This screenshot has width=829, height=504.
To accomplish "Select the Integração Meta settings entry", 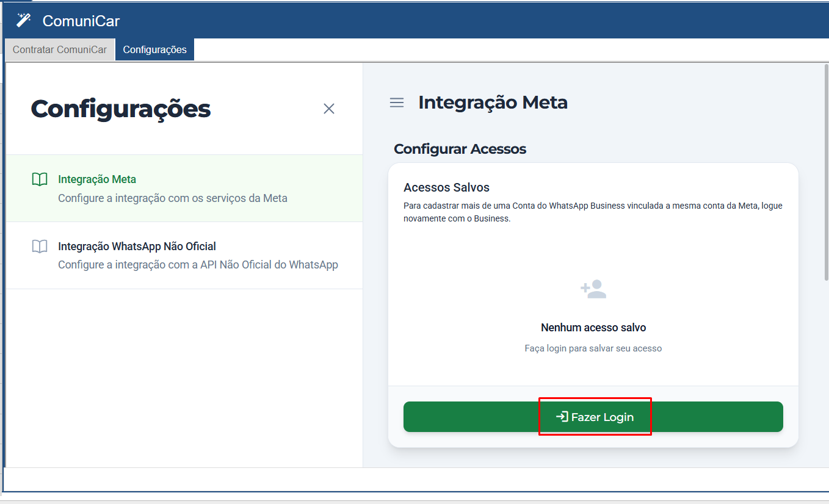I will click(x=184, y=189).
